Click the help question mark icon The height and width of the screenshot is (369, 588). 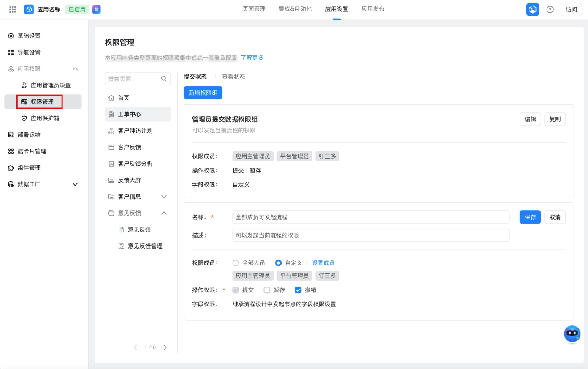[x=550, y=9]
